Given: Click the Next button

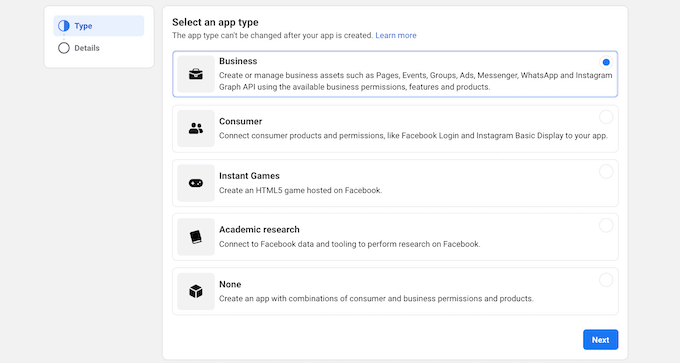Looking at the screenshot, I should point(600,340).
